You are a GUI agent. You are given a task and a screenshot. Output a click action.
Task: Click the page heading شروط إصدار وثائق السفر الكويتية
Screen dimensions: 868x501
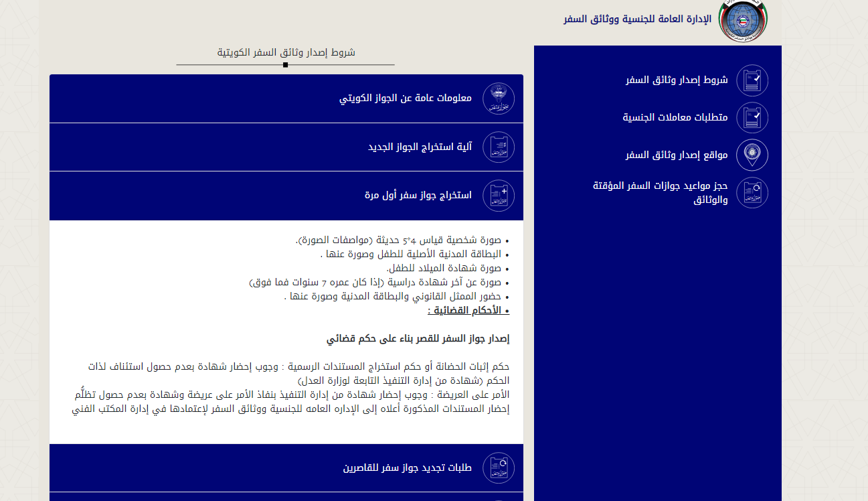click(x=286, y=52)
